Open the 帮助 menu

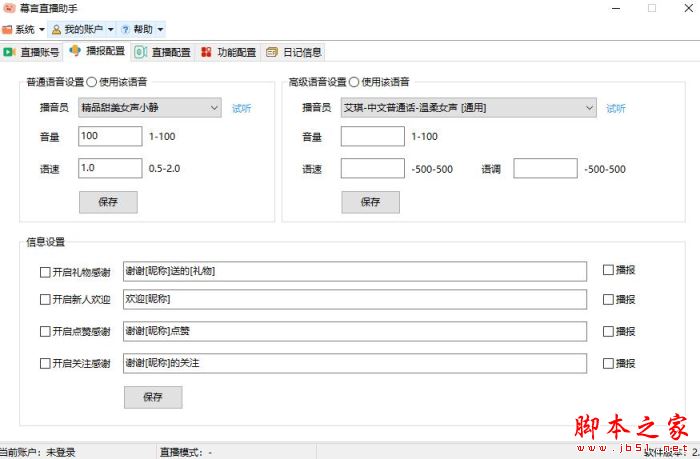point(142,30)
